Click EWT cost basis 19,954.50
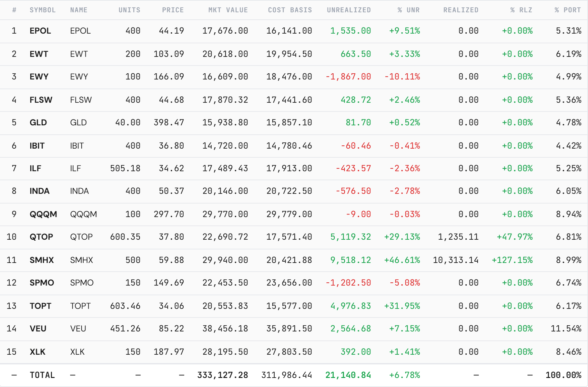This screenshot has width=588, height=387. [289, 54]
